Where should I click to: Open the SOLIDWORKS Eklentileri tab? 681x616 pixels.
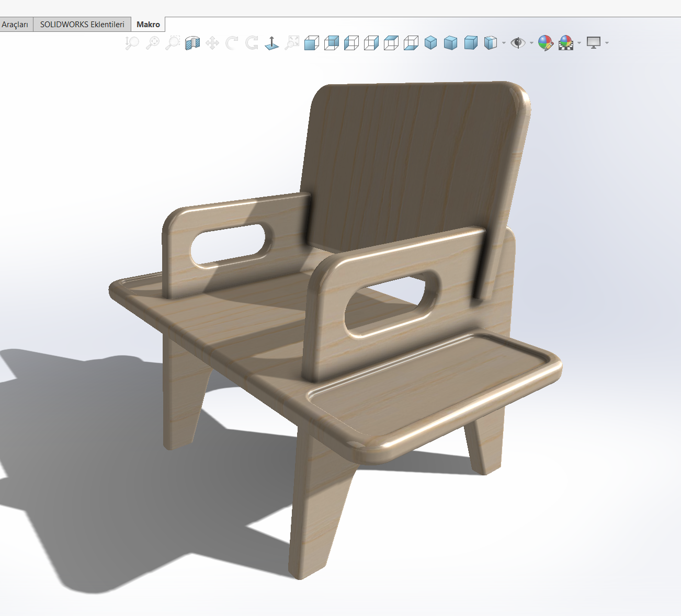[x=82, y=25]
